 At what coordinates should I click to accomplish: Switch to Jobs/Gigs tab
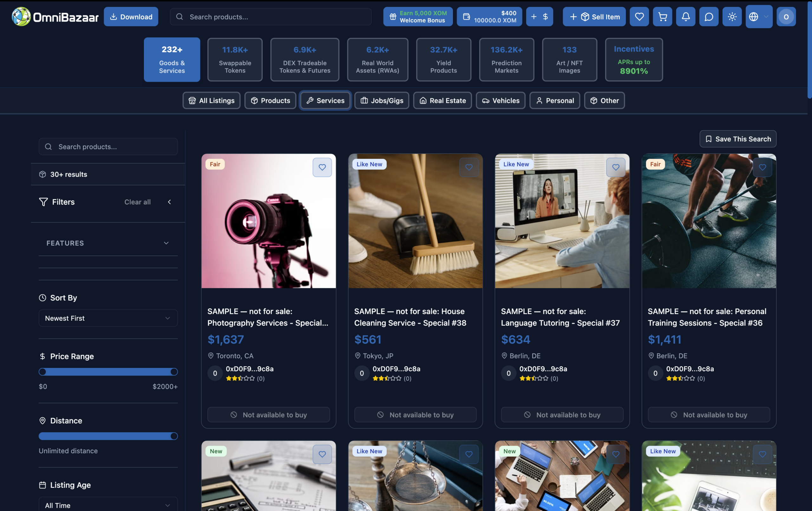[x=382, y=101]
